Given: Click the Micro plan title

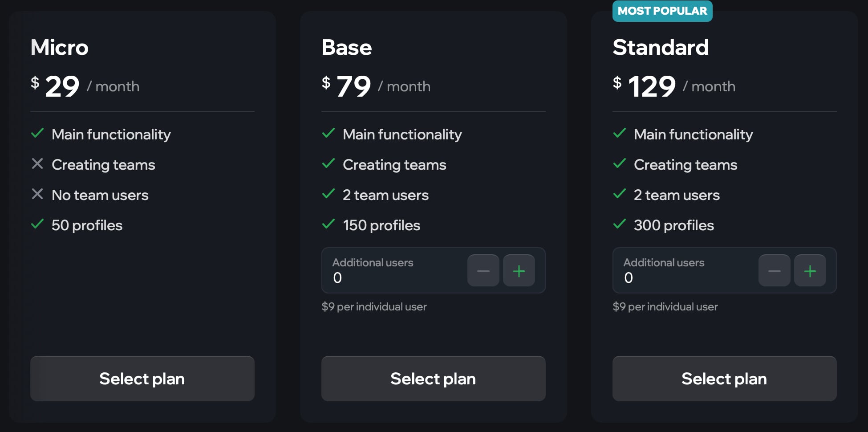Looking at the screenshot, I should (x=60, y=47).
